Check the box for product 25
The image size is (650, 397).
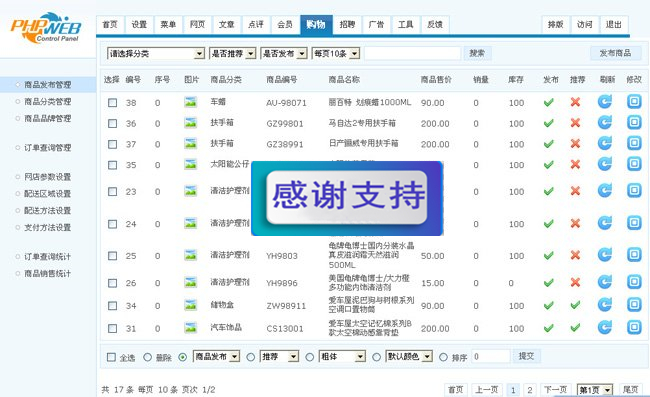[x=112, y=256]
